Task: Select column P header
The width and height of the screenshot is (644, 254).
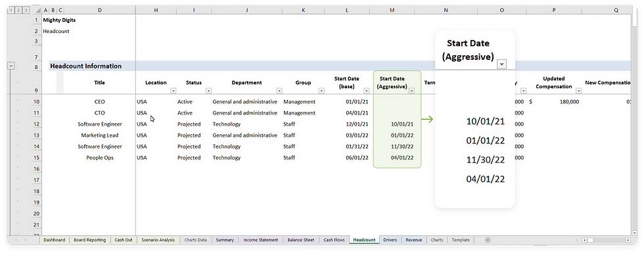Action: click(x=554, y=11)
